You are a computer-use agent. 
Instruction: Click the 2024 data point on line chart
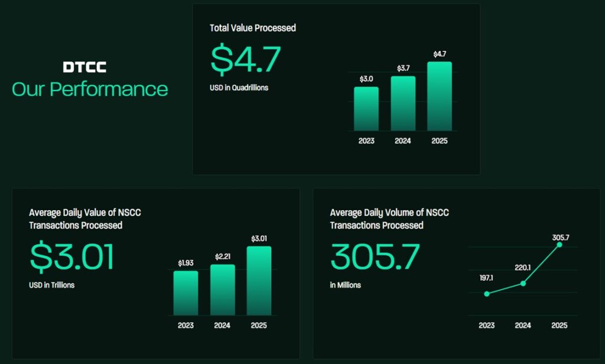point(523,284)
